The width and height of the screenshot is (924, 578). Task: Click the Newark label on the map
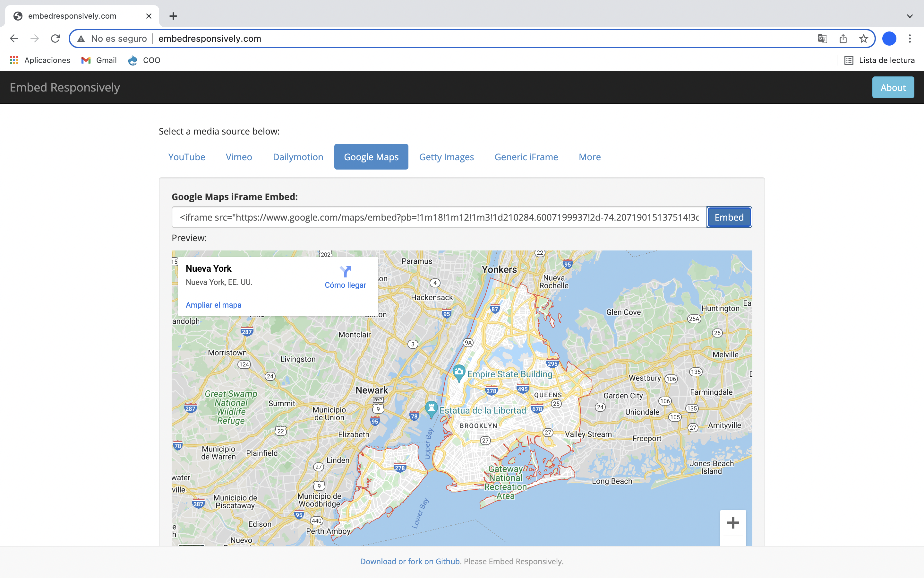372,390
